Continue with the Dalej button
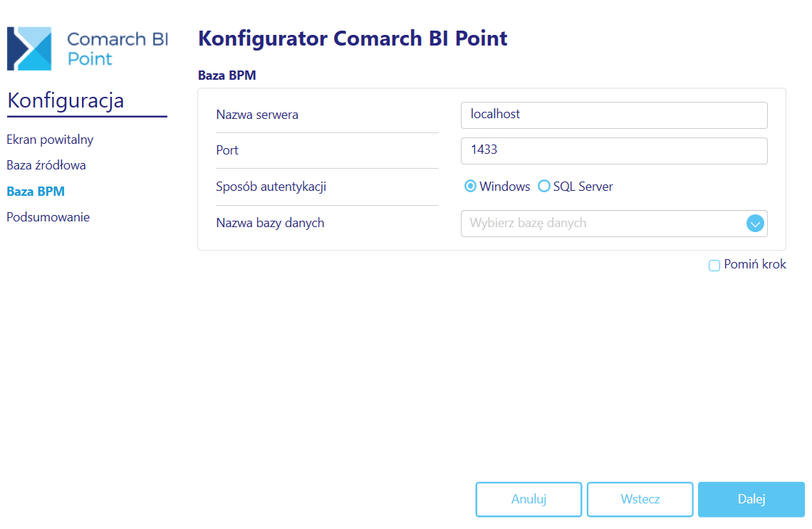This screenshot has height=529, width=812. coord(751,500)
